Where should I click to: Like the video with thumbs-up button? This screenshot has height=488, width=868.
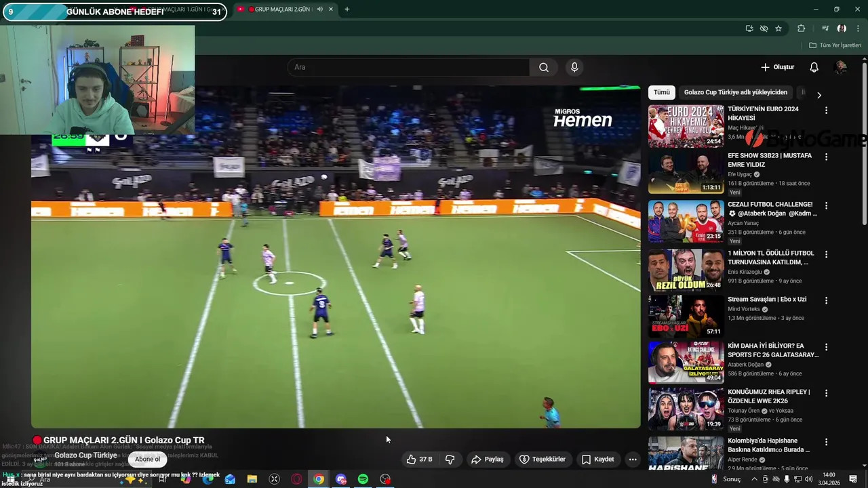click(419, 459)
